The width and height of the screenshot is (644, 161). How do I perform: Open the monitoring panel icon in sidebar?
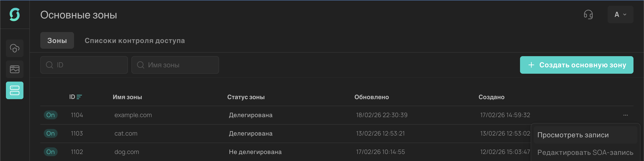pos(14,69)
